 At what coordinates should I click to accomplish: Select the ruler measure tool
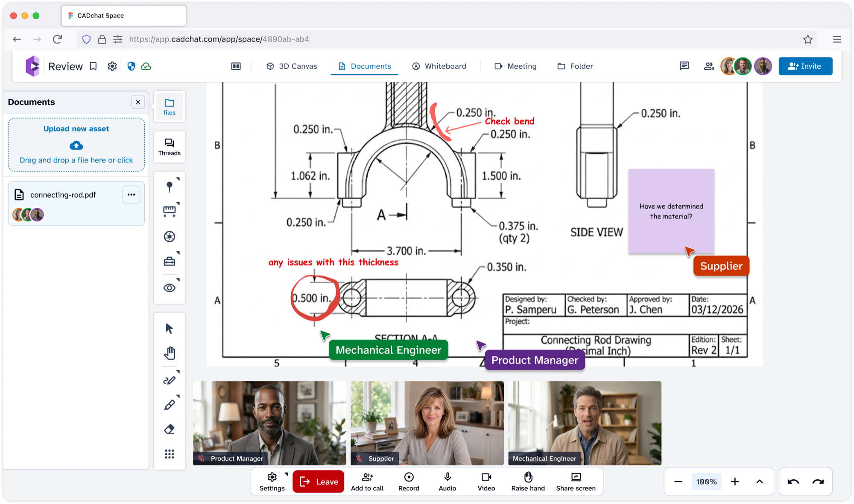click(170, 211)
